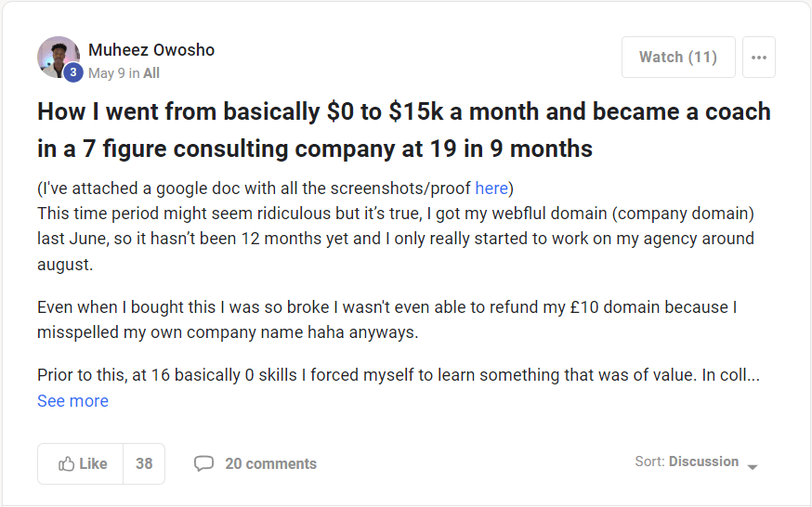Click the thumbs-up Like icon

pos(67,464)
